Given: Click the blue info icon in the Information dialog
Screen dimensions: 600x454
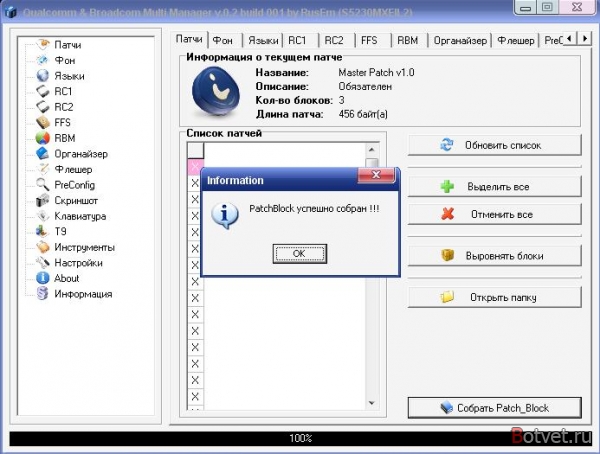Looking at the screenshot, I should [x=225, y=216].
